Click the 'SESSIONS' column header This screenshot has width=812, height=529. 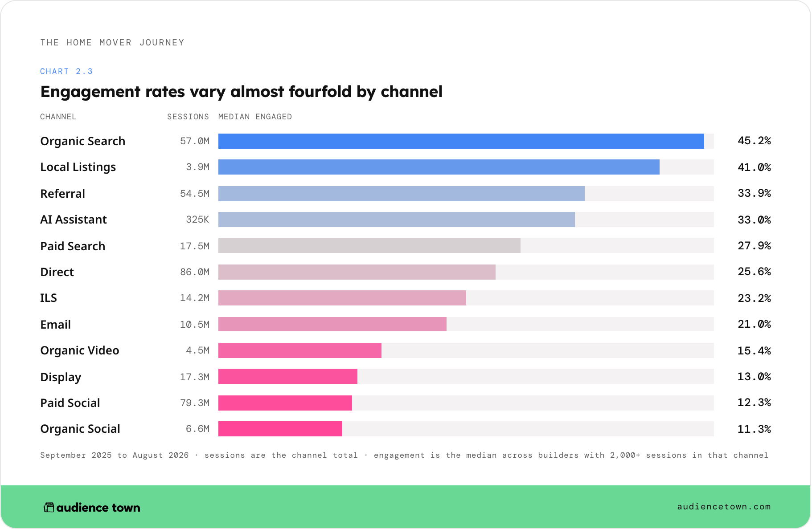(x=188, y=117)
